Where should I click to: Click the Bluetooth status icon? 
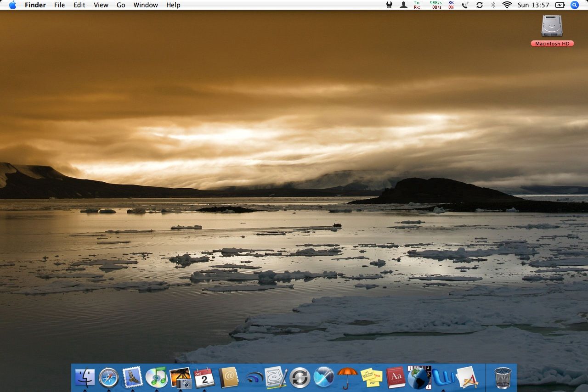coord(493,5)
